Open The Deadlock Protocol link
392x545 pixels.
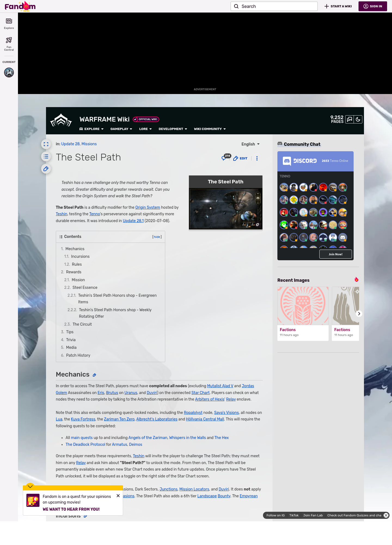(x=85, y=444)
